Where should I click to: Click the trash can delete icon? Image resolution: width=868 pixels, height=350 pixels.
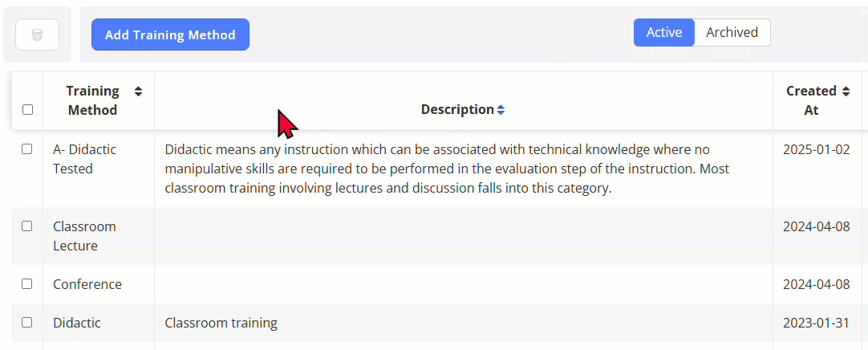(x=37, y=35)
